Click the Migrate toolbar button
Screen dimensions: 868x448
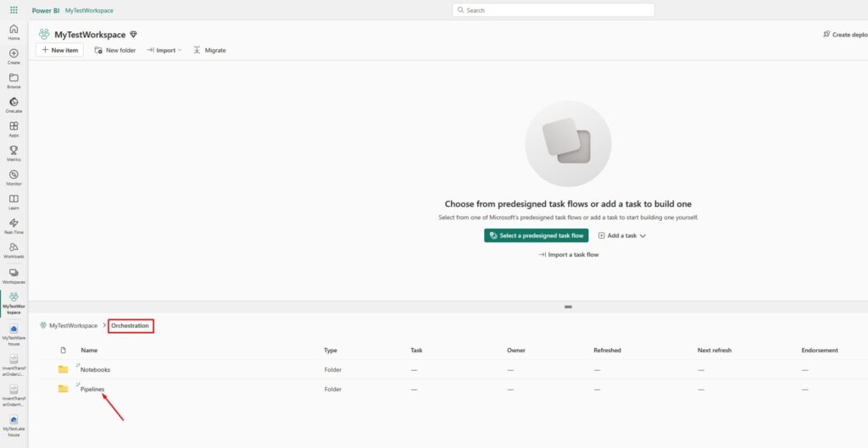coord(209,50)
